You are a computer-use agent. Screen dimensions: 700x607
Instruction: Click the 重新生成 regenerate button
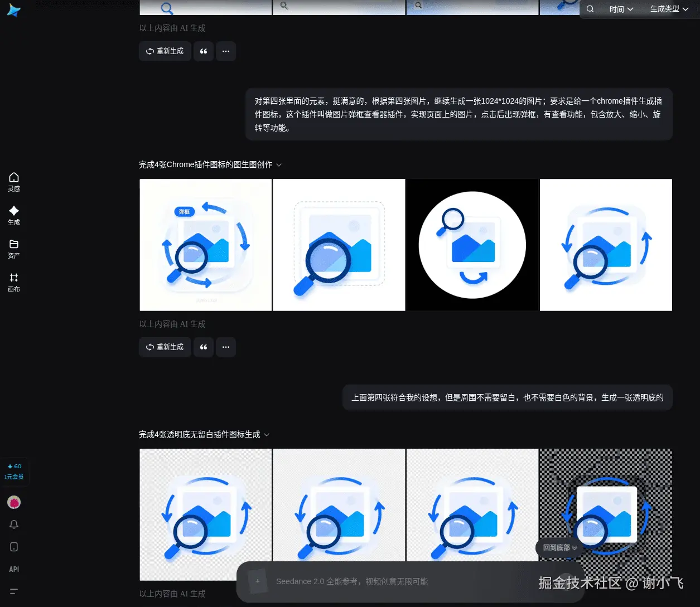[x=165, y=347]
